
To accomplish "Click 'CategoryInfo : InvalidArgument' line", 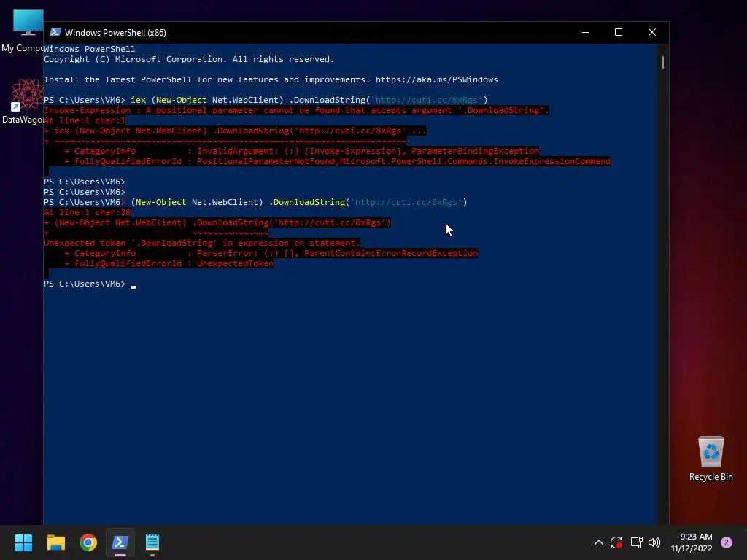I will 301,151.
